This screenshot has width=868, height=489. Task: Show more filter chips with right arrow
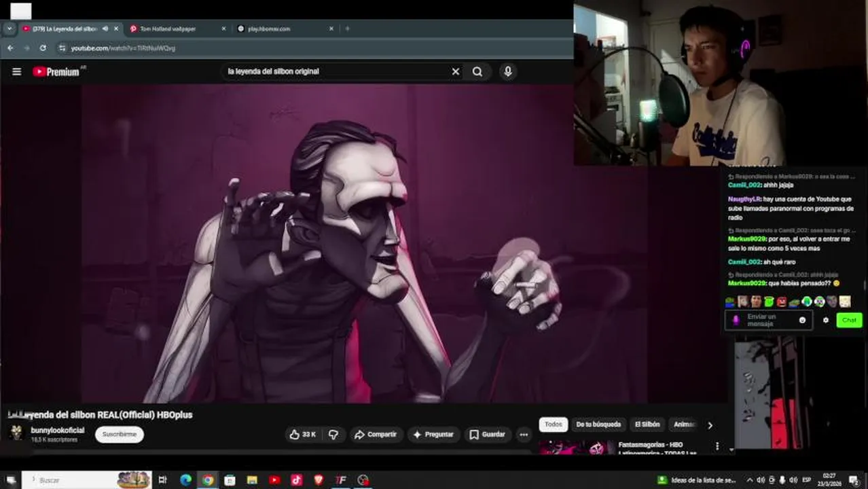coord(710,425)
